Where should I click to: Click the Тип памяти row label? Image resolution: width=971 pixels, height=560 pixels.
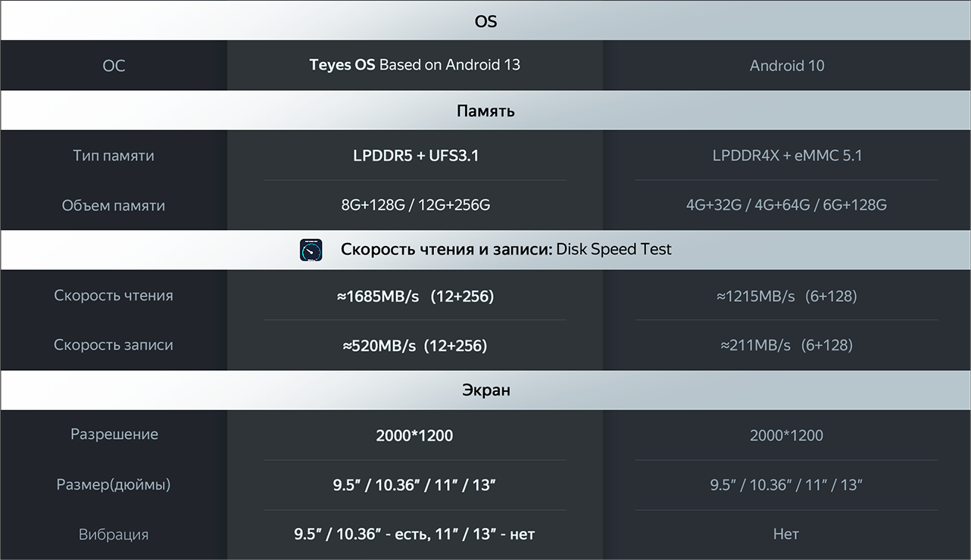pos(114,156)
